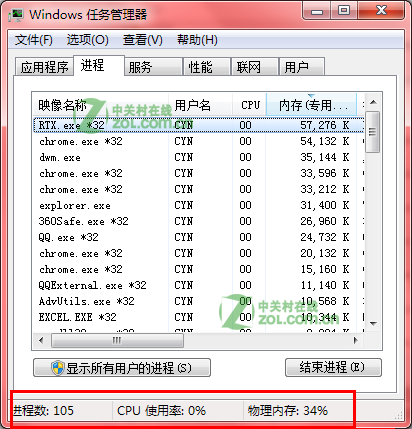Click the 31,400 K memory value

point(325,205)
